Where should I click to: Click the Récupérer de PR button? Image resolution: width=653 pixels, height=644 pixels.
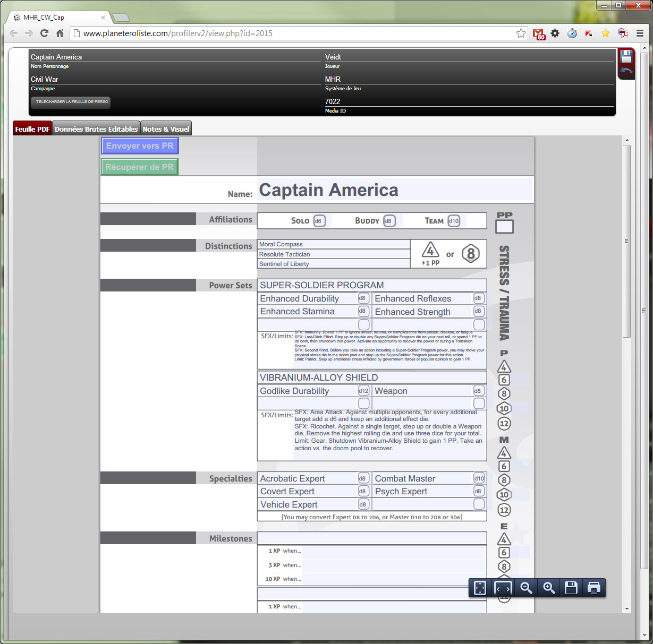coord(140,167)
